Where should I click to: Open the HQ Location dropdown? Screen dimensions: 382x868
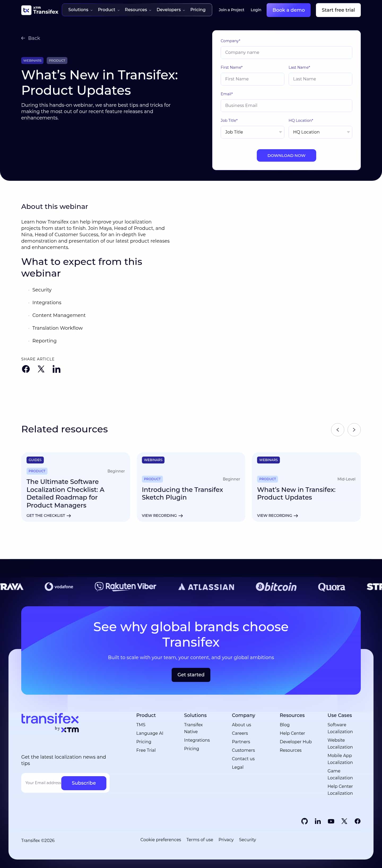320,132
